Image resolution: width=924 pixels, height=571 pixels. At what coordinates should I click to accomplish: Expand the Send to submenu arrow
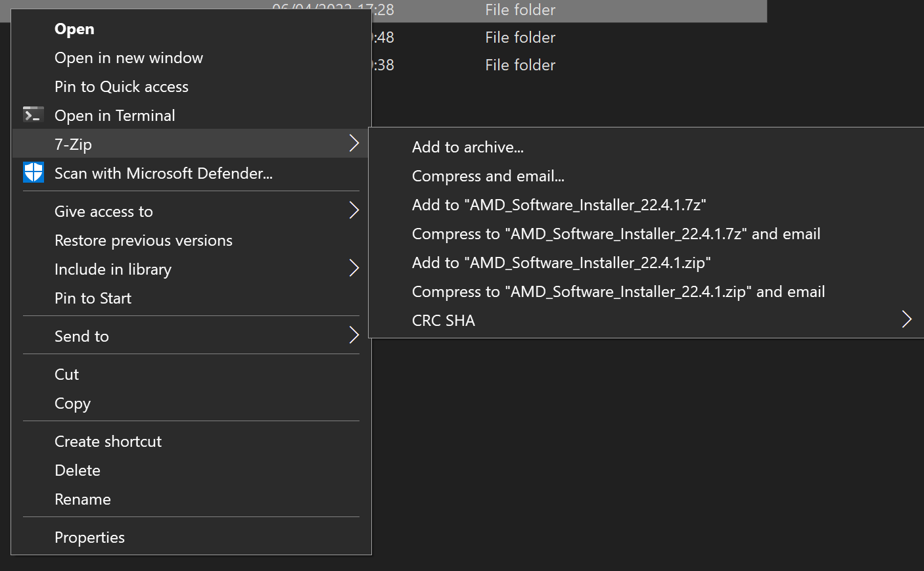[x=354, y=335]
